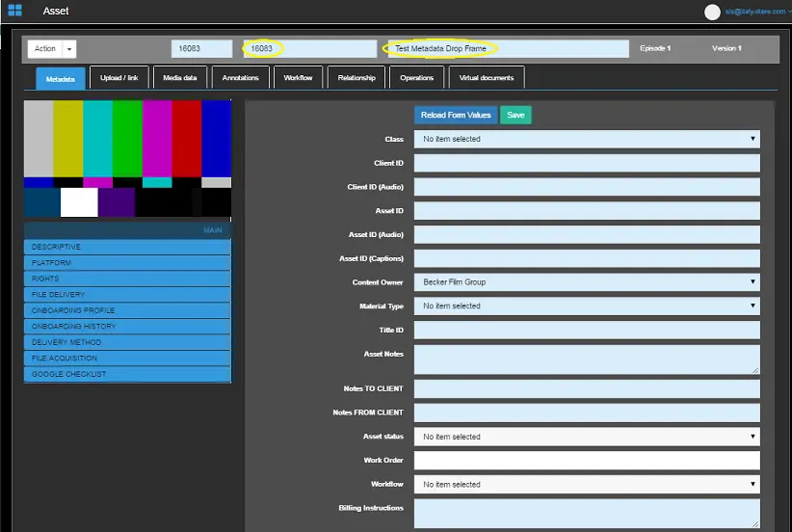Click the Reload Form Values button
This screenshot has height=532, width=792.
pyautogui.click(x=456, y=116)
